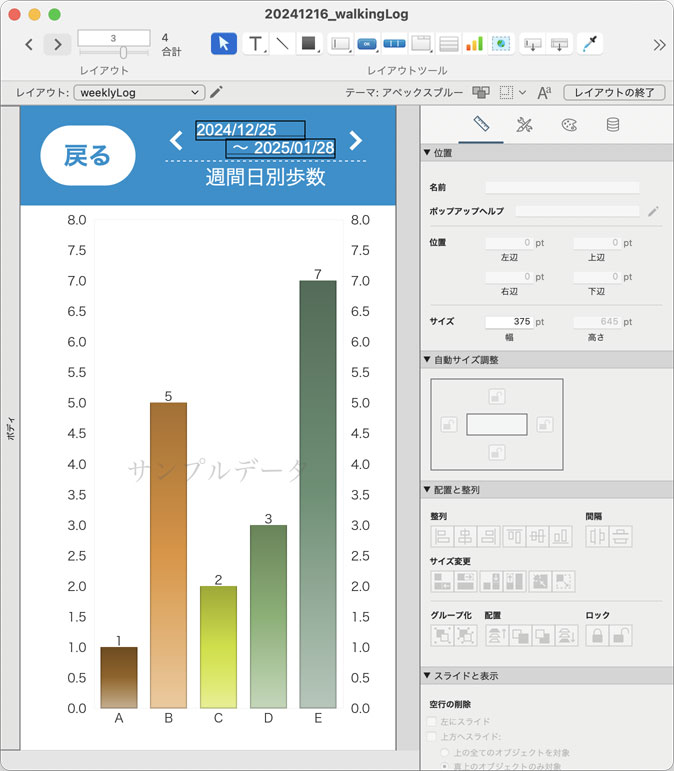Image resolution: width=674 pixels, height=771 pixels.
Task: Collapse the 自動サイズ調整 section
Action: (x=427, y=359)
